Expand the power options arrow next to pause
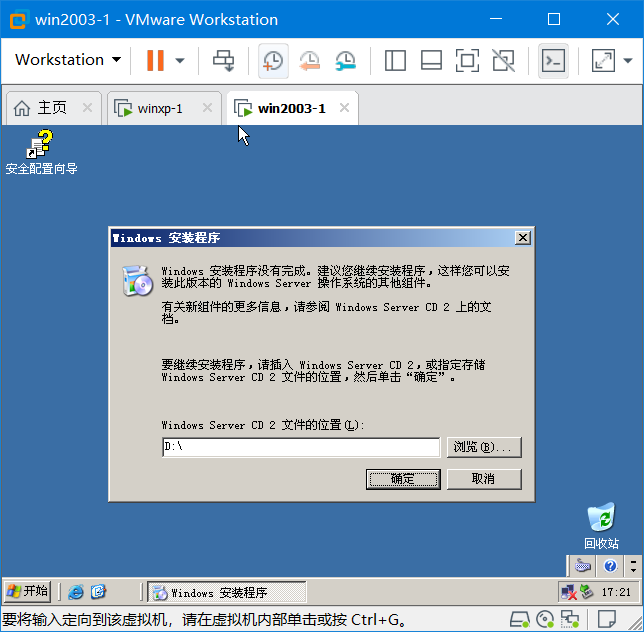This screenshot has height=632, width=644. pos(180,61)
